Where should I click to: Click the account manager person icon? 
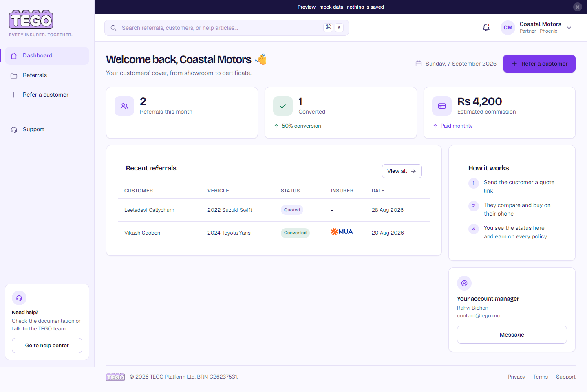coord(464,283)
